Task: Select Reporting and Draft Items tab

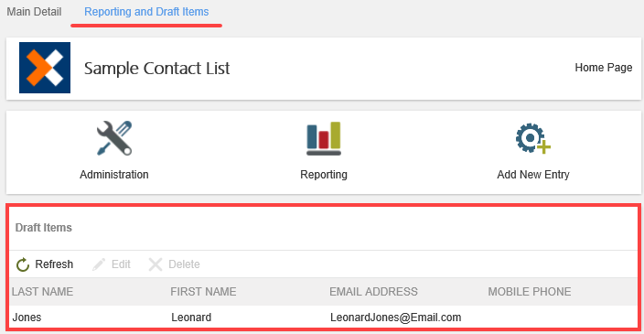Action: (146, 12)
